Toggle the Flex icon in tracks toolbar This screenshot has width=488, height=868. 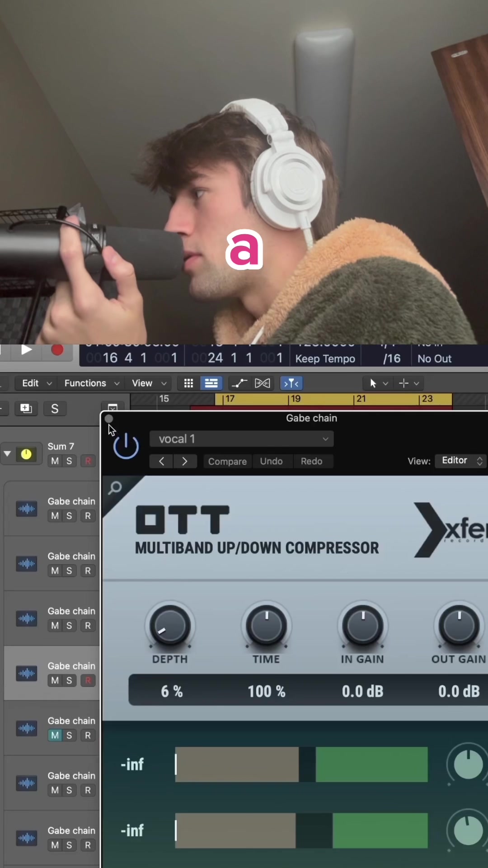(263, 383)
